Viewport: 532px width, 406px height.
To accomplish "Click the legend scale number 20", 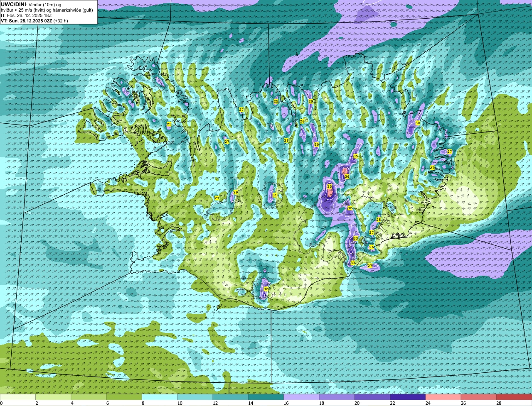I will (357, 403).
